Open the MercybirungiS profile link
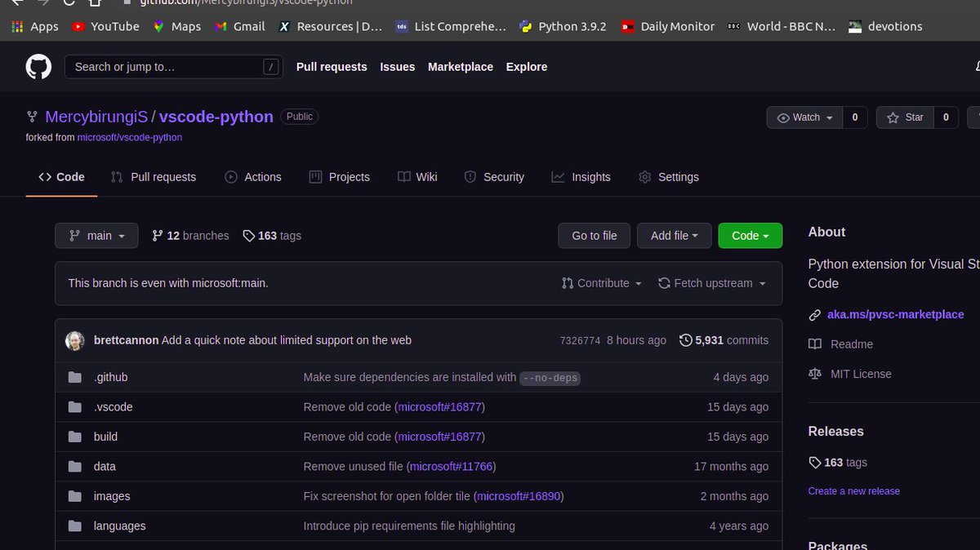980x550 pixels. [96, 117]
